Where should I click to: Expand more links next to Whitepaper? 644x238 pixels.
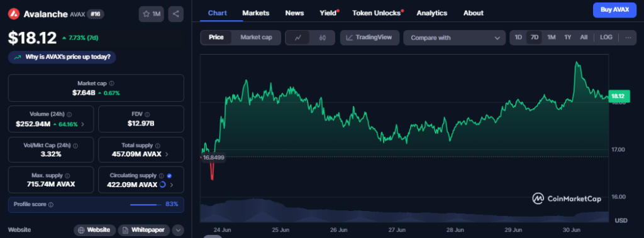coord(178,230)
